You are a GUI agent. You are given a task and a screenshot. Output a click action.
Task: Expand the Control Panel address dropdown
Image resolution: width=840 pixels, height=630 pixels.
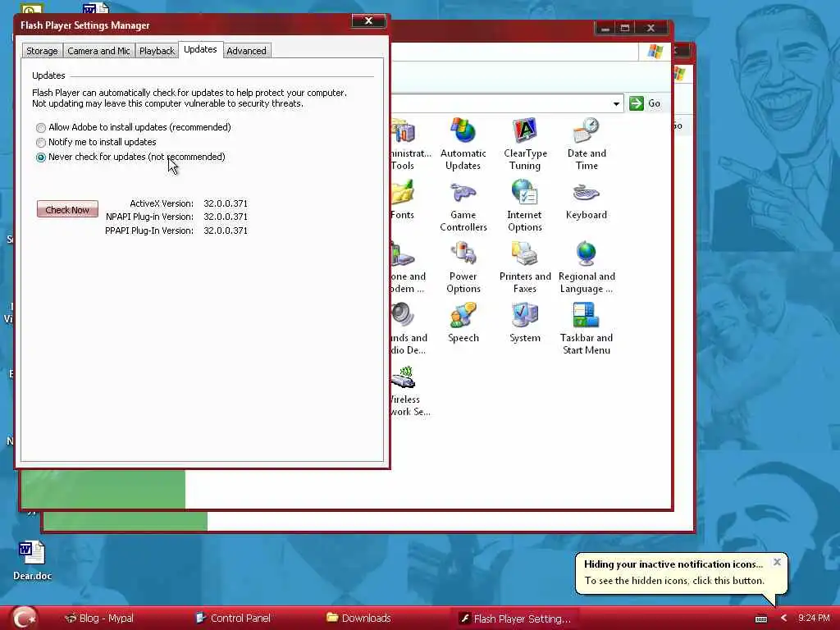tap(616, 103)
